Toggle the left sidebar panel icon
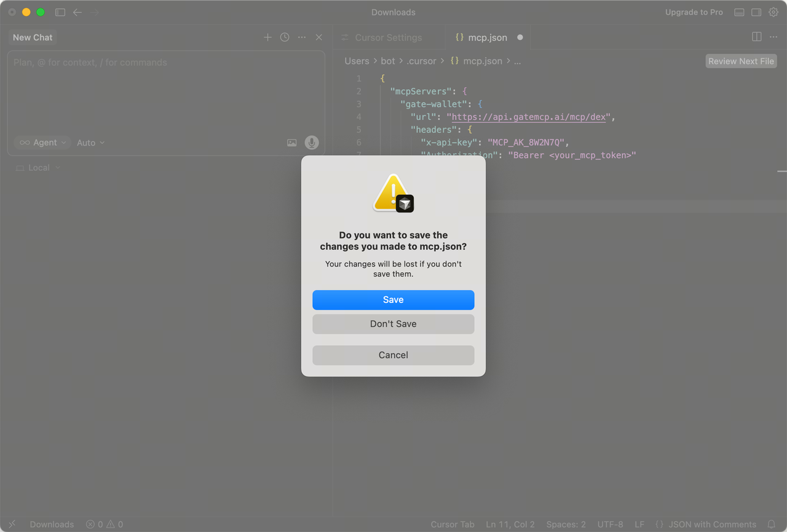Viewport: 787px width, 532px height. point(60,12)
